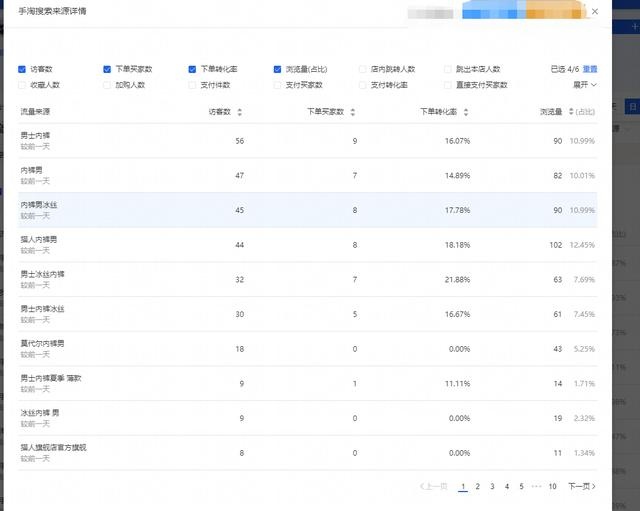Select the 内裤男 keyword row
640x511 pixels.
coord(307,176)
